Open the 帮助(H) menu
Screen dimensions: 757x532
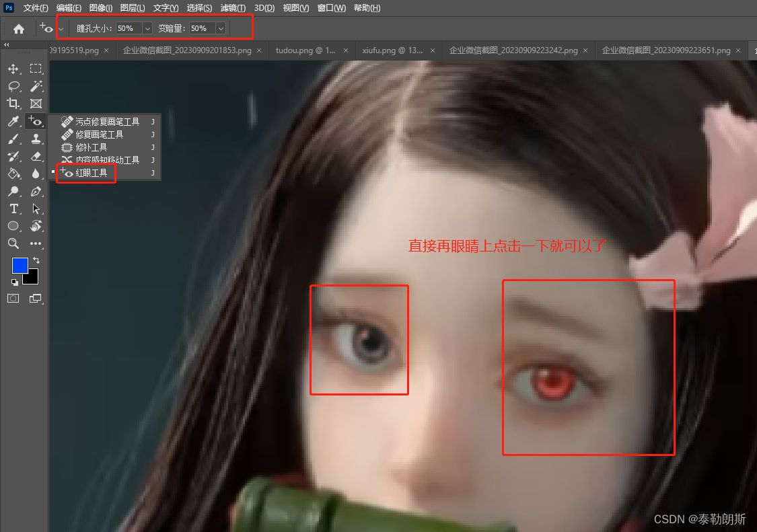pos(367,8)
